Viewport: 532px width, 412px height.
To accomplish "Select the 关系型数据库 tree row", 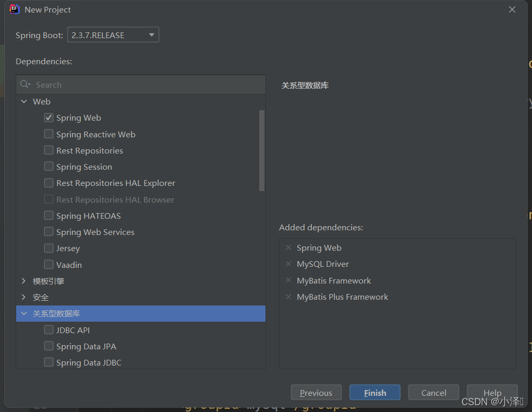I will tap(141, 313).
